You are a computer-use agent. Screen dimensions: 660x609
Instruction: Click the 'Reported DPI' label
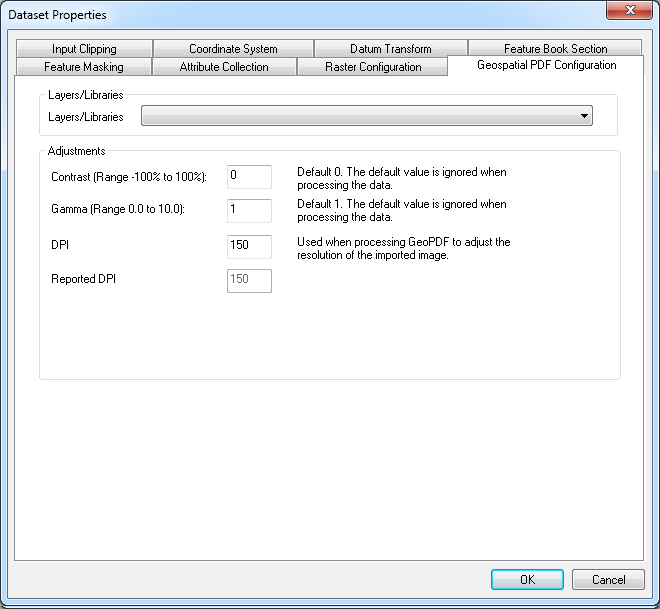click(x=83, y=279)
